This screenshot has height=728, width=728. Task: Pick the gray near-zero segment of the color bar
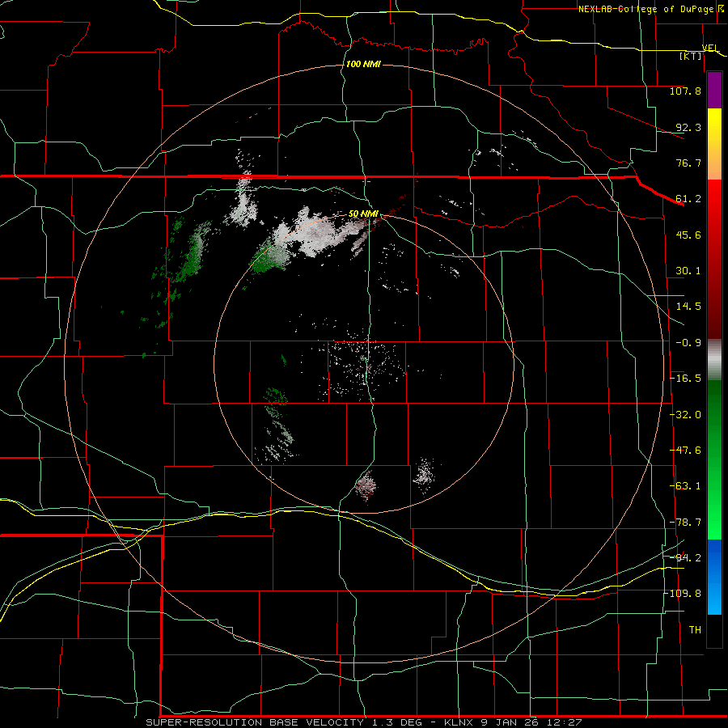pos(714,358)
